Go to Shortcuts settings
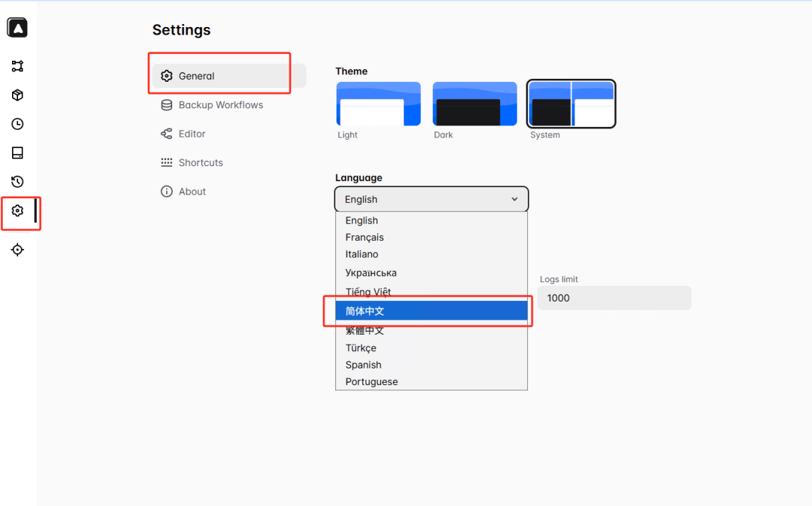 [200, 162]
